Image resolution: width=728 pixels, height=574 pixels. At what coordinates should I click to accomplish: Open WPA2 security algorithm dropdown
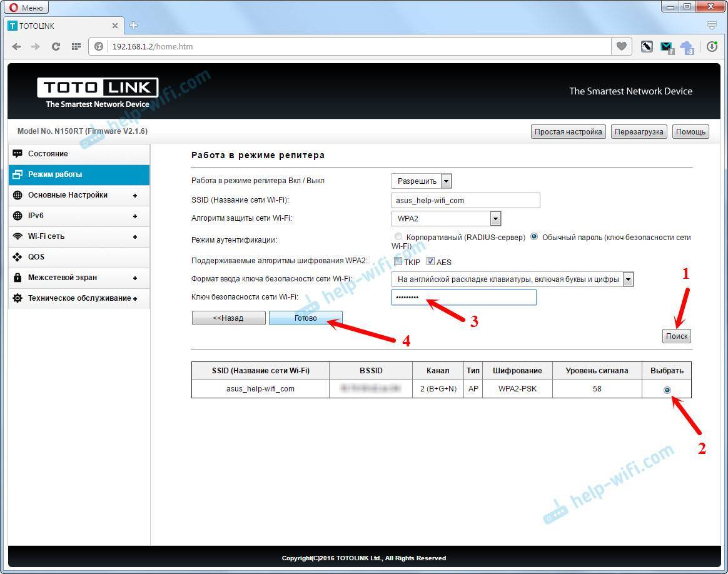(x=446, y=219)
